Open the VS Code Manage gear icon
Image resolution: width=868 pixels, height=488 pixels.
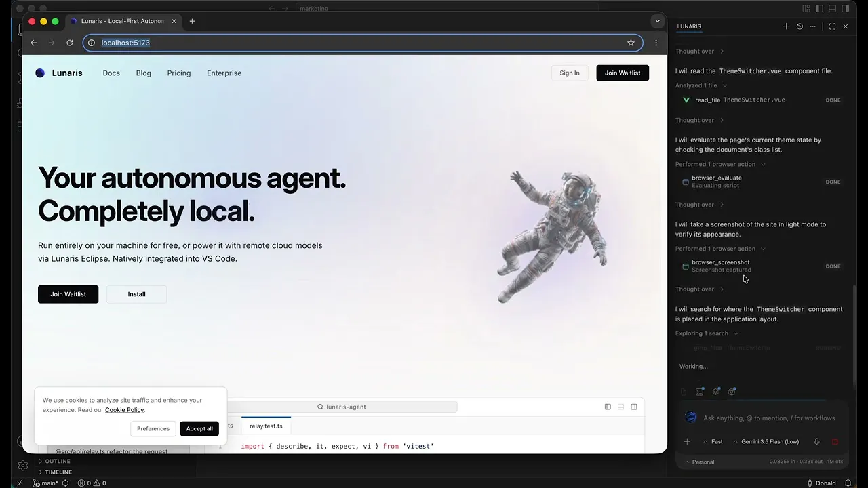tap(22, 466)
